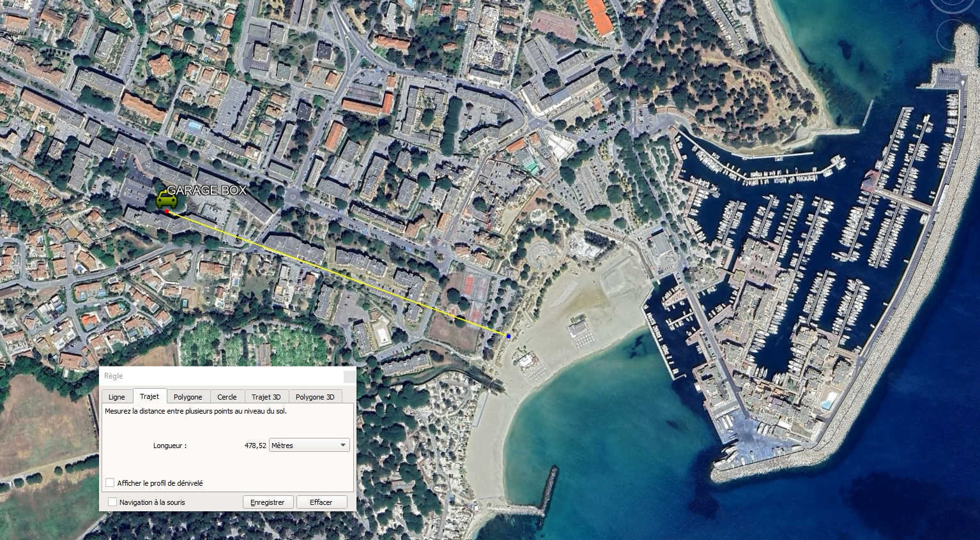Select the Polygone tab
The width and height of the screenshot is (980, 540).
point(188,396)
